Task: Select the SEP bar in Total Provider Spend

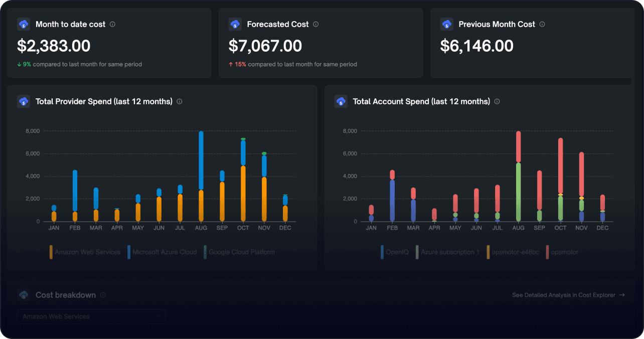Action: click(x=222, y=196)
